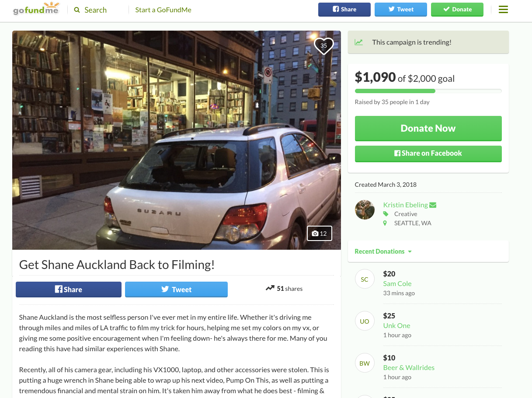
Task: Click the green Donate button in header
Action: tap(457, 10)
